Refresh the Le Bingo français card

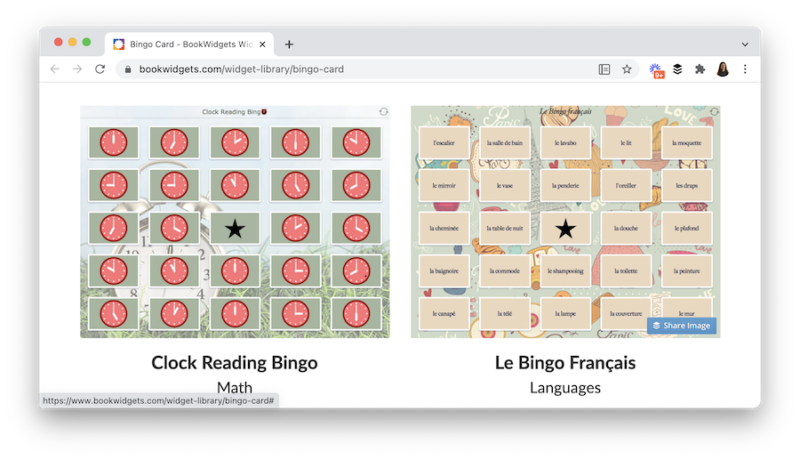pos(714,111)
